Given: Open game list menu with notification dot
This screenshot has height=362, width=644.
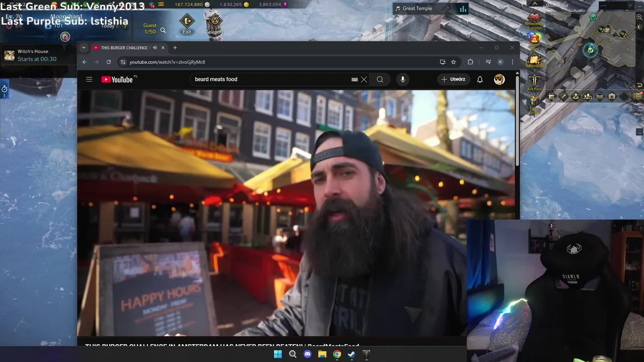Looking at the screenshot, I should (638, 96).
